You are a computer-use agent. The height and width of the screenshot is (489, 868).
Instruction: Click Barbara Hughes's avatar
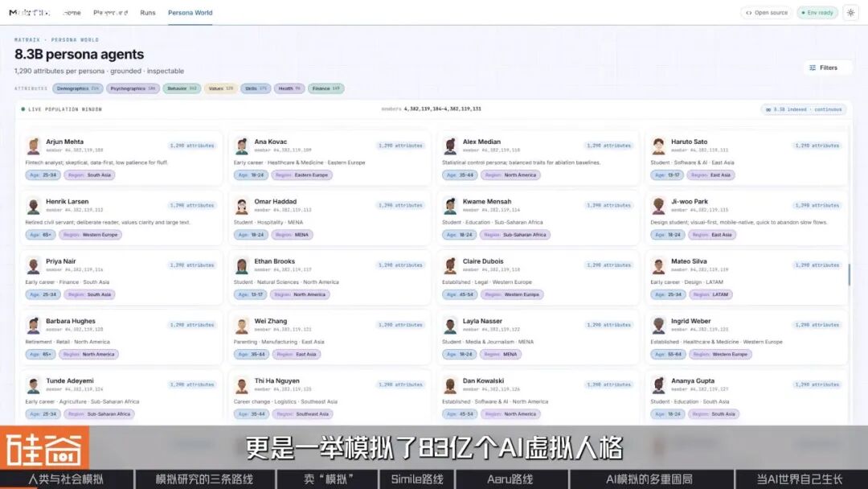pos(34,326)
